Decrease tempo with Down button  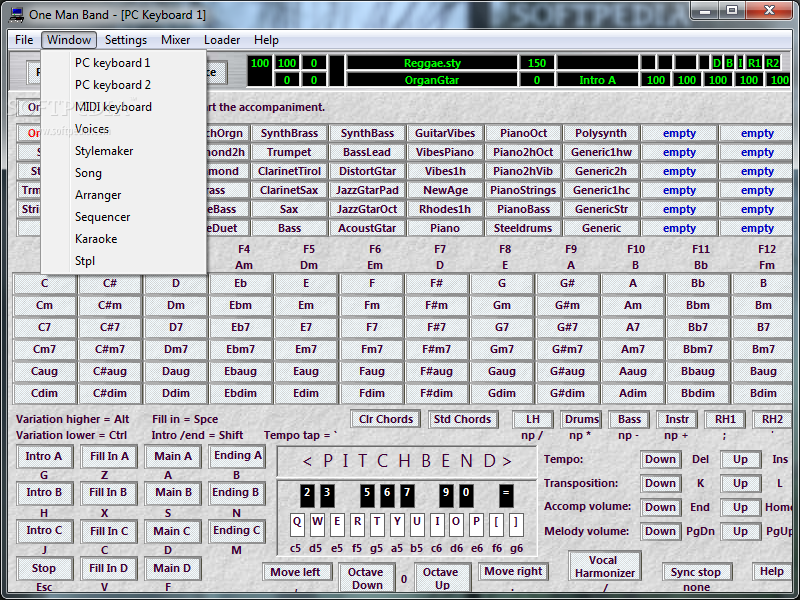(660, 459)
